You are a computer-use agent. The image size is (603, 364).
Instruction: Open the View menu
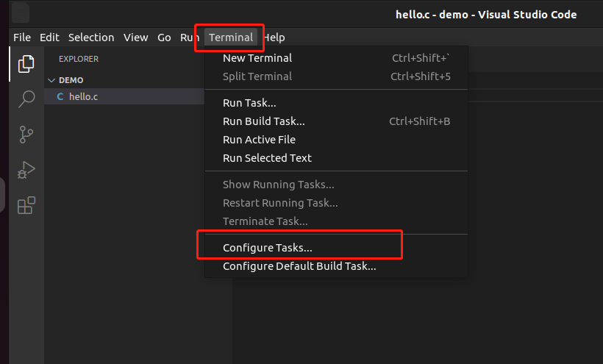135,38
